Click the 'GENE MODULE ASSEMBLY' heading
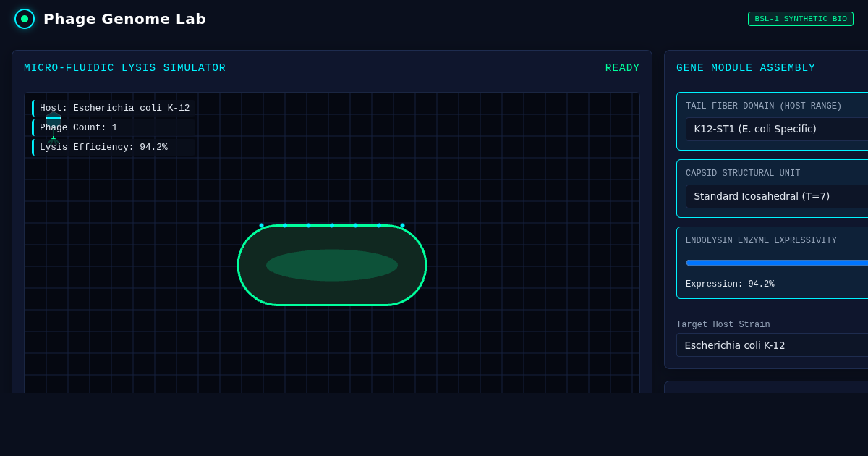Screen dimensions: 868x456 (746, 68)
